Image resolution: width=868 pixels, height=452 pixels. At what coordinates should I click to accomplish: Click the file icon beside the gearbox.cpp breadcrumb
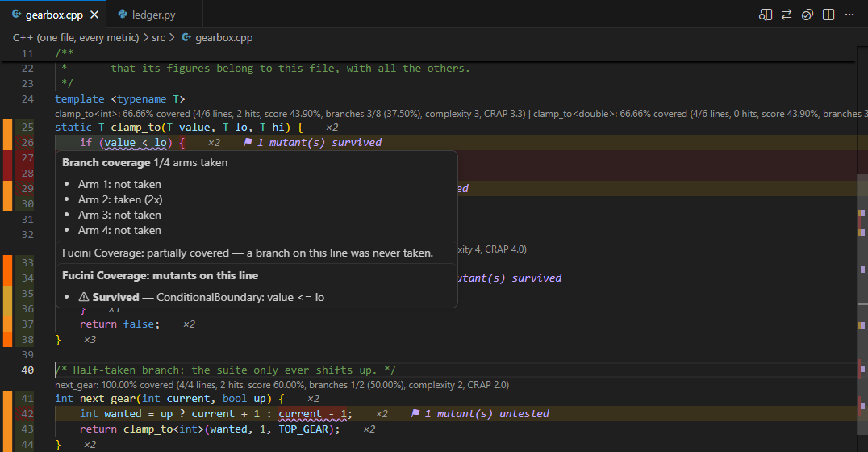click(186, 37)
